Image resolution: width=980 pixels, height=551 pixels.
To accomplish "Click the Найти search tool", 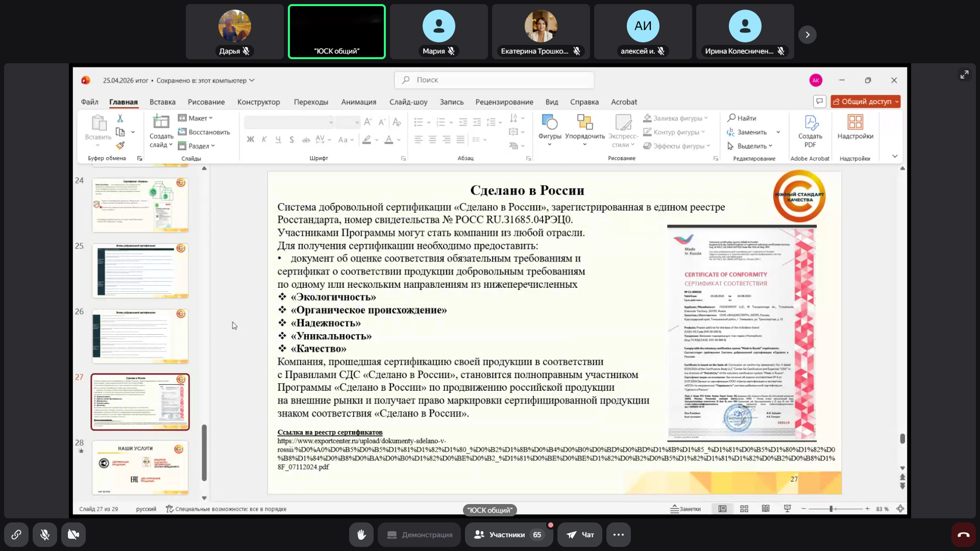I will pos(742,118).
